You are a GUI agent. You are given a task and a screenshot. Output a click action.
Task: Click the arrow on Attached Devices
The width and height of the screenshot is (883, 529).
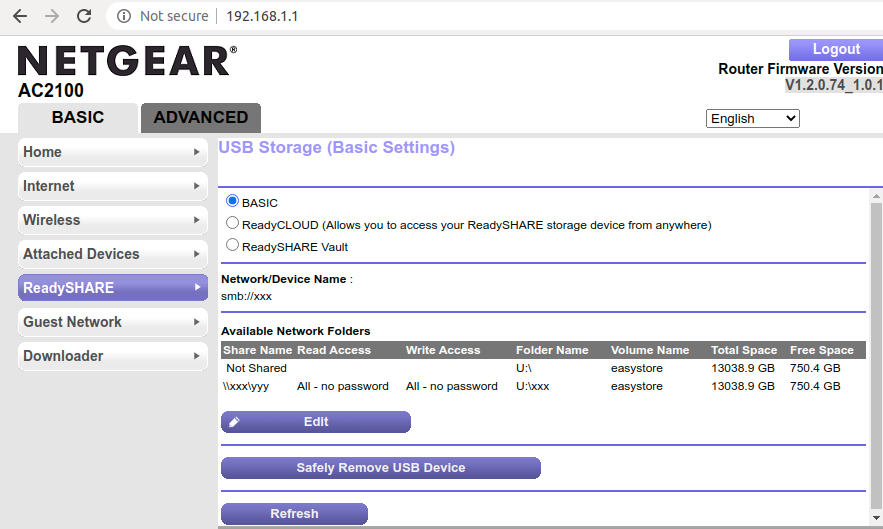click(x=197, y=254)
